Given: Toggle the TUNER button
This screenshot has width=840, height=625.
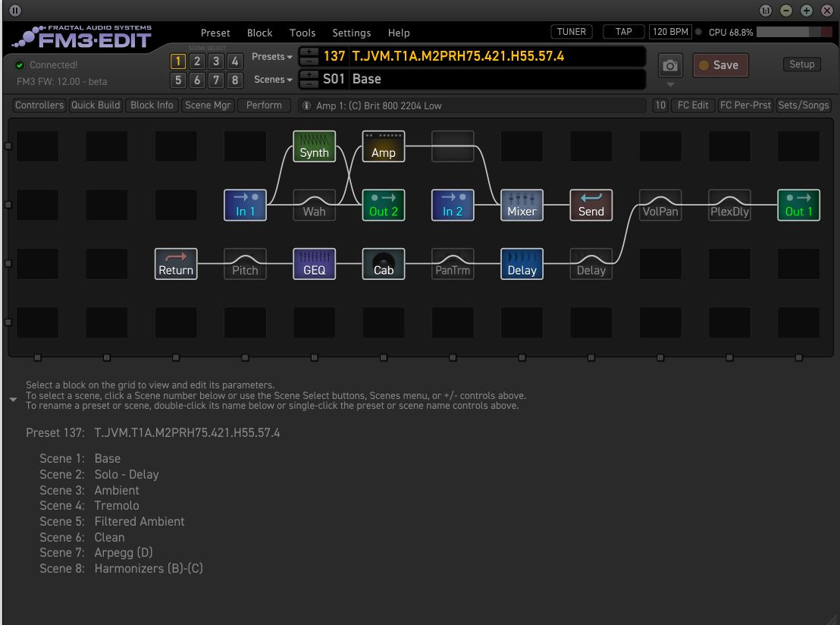Looking at the screenshot, I should (x=571, y=32).
